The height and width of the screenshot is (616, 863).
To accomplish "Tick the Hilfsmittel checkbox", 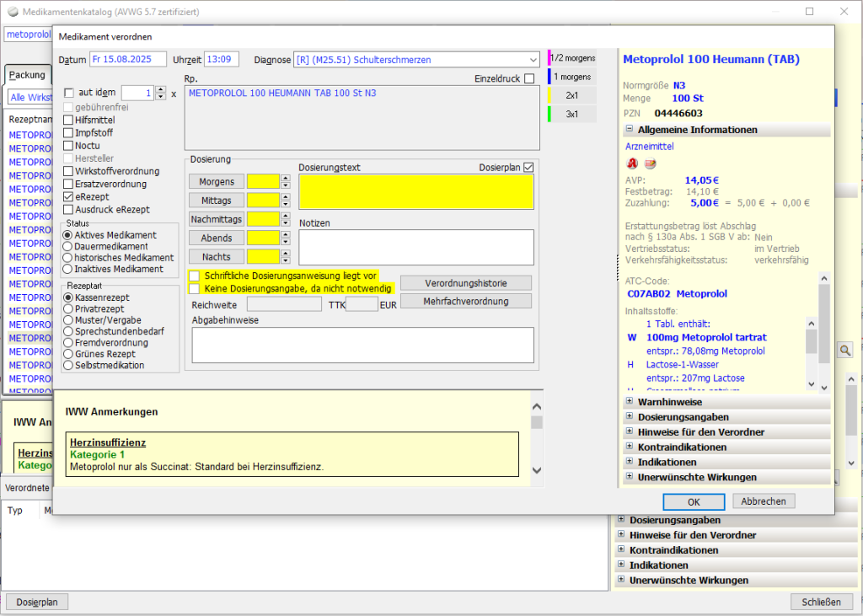I will point(68,120).
